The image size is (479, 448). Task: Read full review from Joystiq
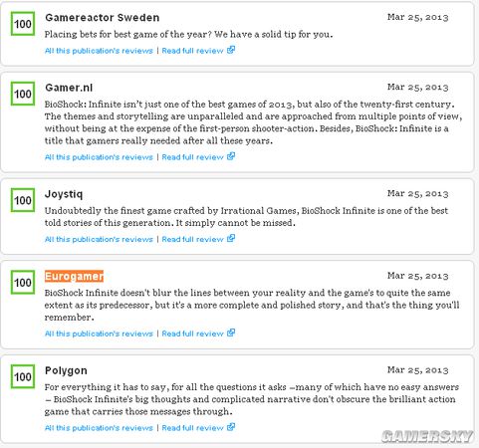pyautogui.click(x=192, y=239)
